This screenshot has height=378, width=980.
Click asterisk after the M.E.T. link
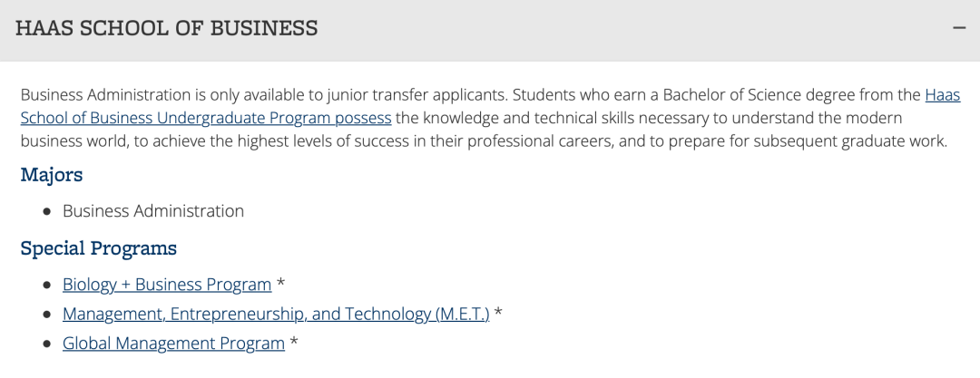pos(498,315)
